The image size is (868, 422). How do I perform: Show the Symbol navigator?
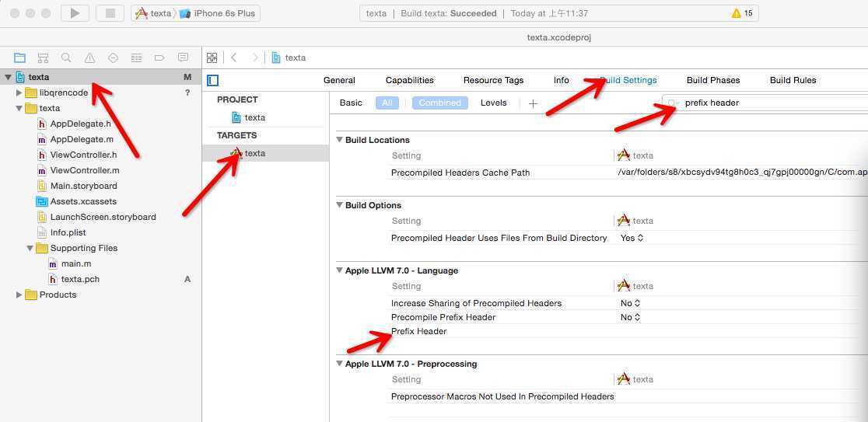pyautogui.click(x=43, y=58)
